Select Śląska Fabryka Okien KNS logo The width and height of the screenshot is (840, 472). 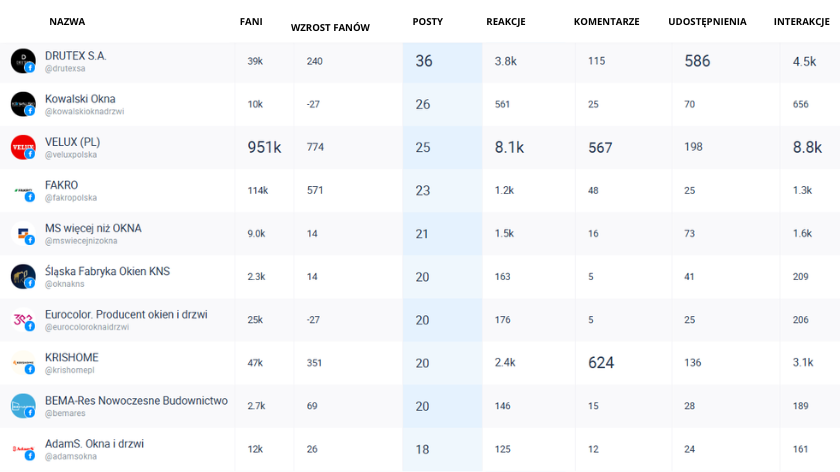pyautogui.click(x=23, y=276)
